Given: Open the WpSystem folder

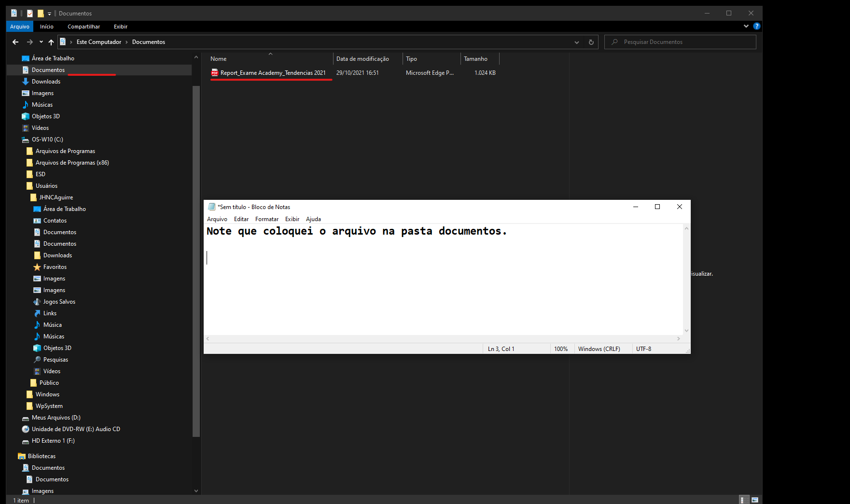Looking at the screenshot, I should 49,406.
